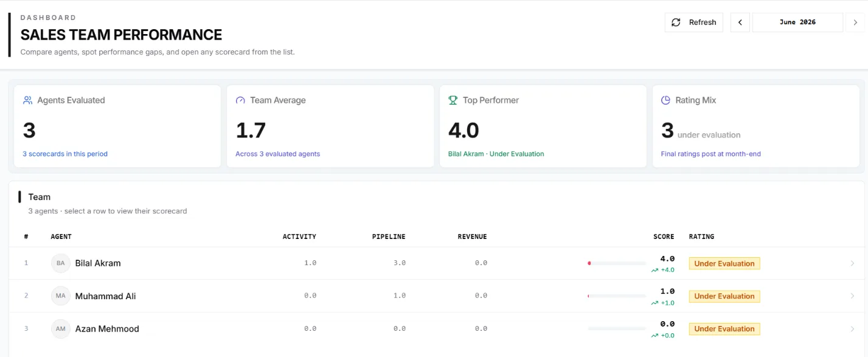This screenshot has height=357, width=868.
Task: Click the BA avatar
Action: (61, 263)
